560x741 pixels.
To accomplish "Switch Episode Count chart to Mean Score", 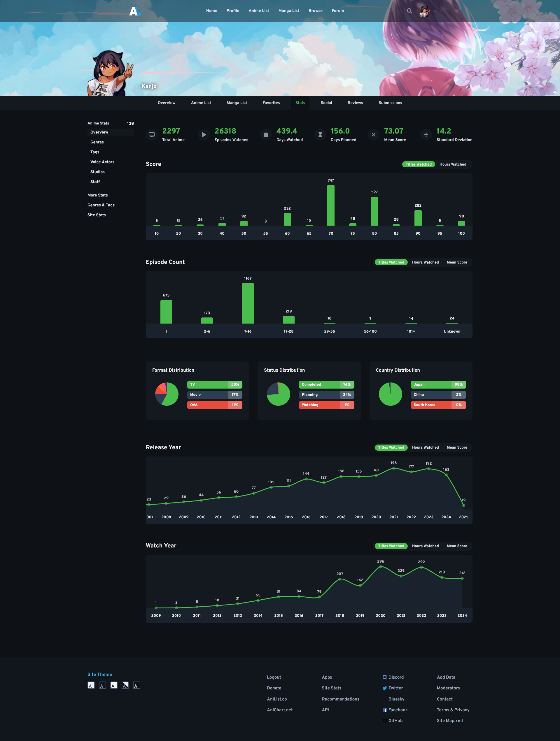I will (x=456, y=262).
